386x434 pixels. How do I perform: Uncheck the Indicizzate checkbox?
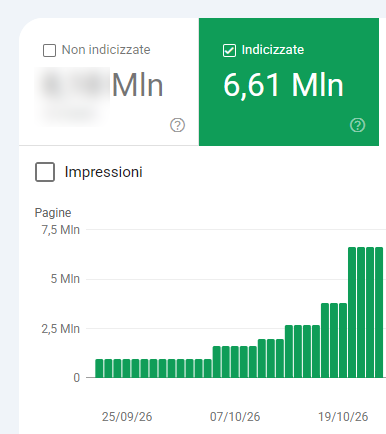click(x=229, y=51)
